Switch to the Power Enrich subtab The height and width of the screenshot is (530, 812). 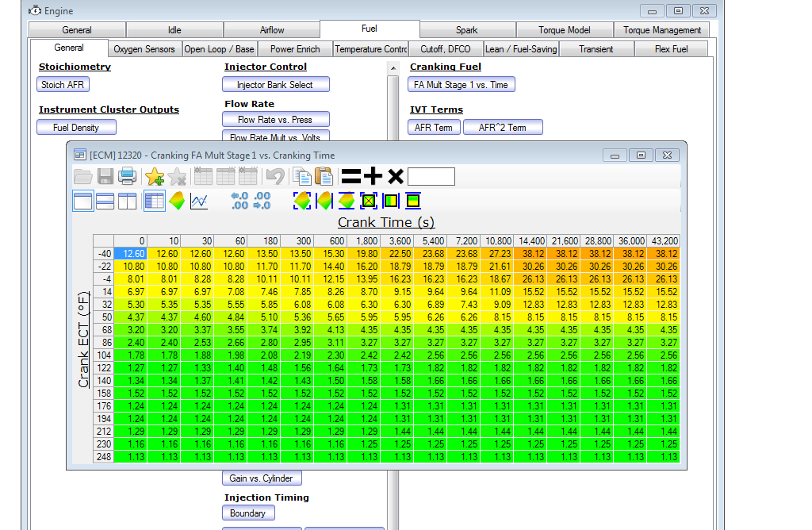pyautogui.click(x=295, y=49)
